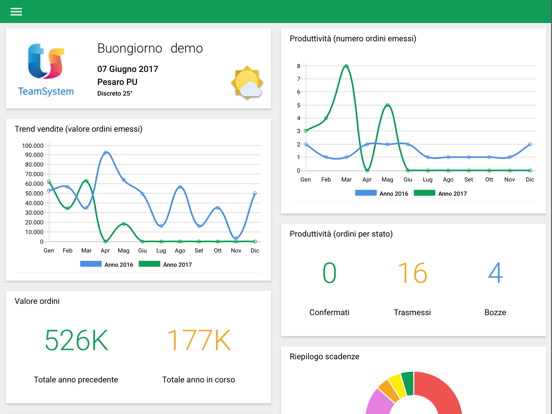
Task: Click 'Totale anno in corso' label
Action: point(199,380)
